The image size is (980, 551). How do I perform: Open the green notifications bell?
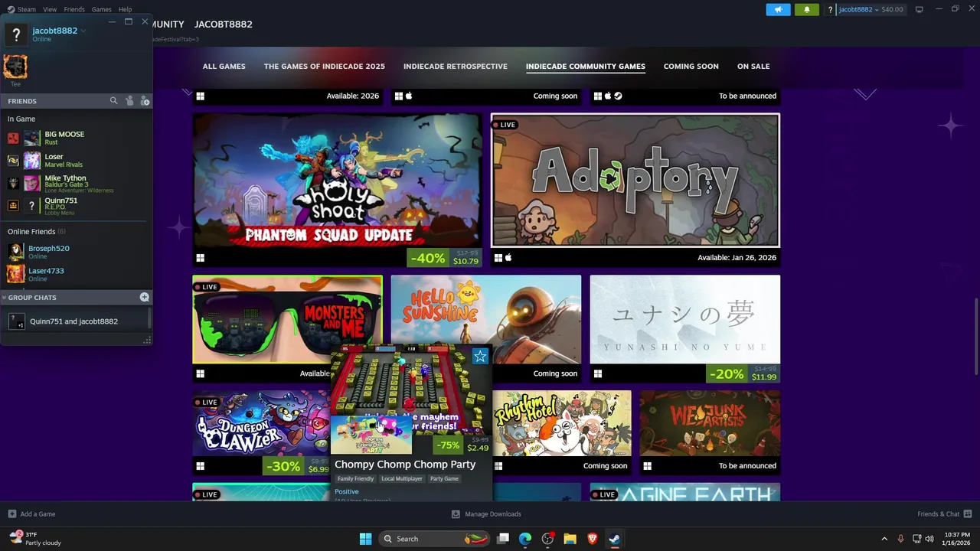tap(806, 9)
